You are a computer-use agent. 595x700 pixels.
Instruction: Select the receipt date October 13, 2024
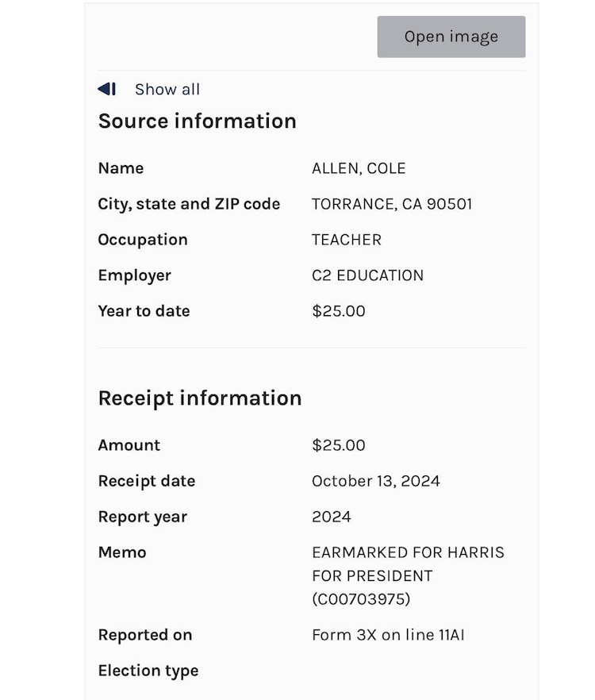375,481
